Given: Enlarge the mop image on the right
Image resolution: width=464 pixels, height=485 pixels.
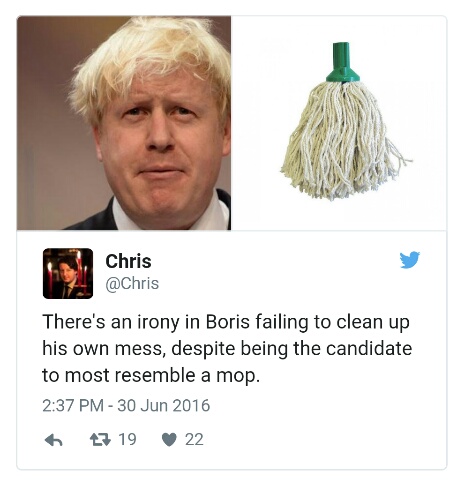Looking at the screenshot, I should pyautogui.click(x=339, y=123).
